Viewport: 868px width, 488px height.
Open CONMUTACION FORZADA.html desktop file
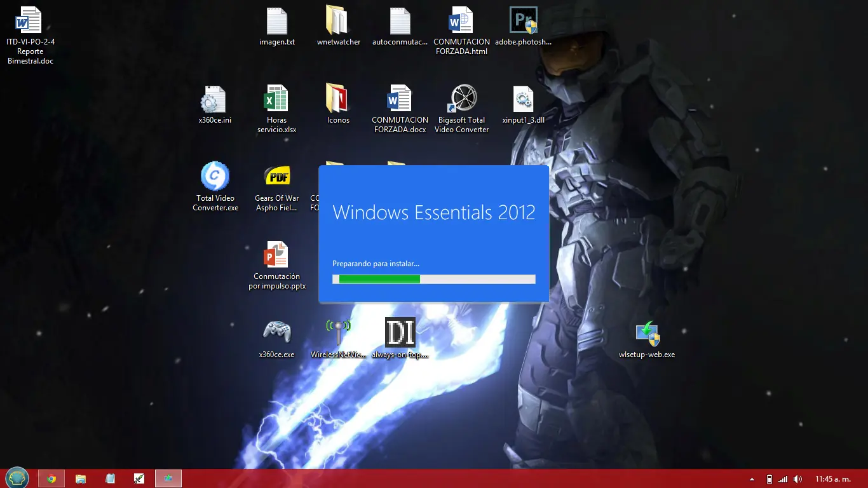pos(461,31)
